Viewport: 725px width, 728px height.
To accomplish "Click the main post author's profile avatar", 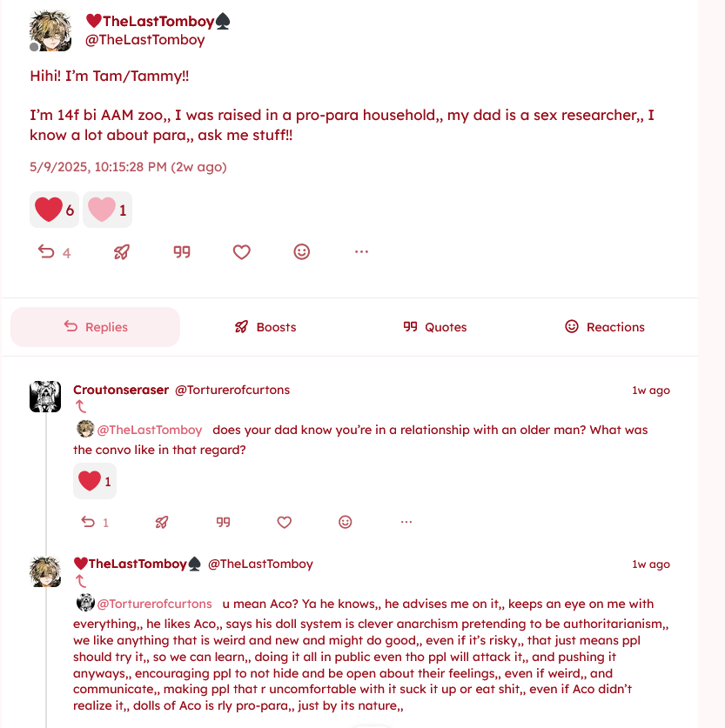I will [50, 31].
